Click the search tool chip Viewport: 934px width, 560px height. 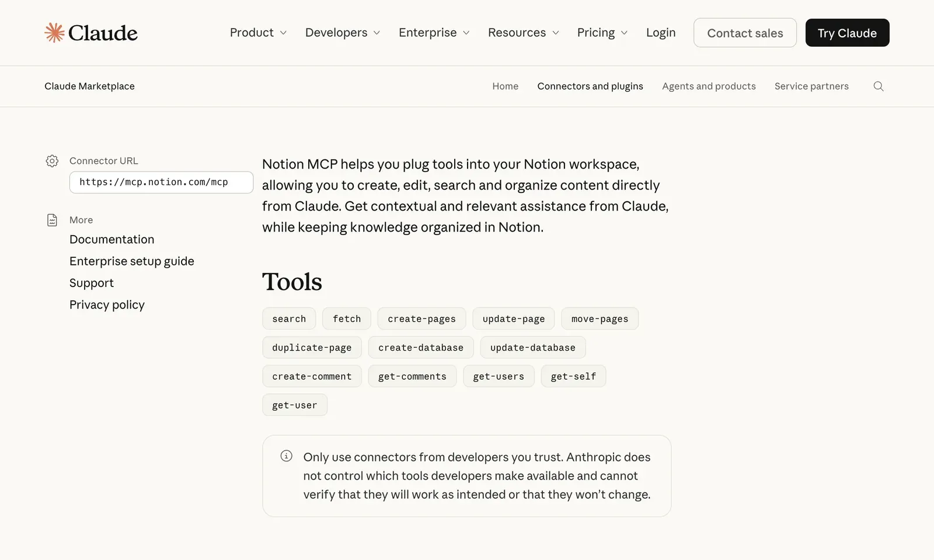pos(289,318)
